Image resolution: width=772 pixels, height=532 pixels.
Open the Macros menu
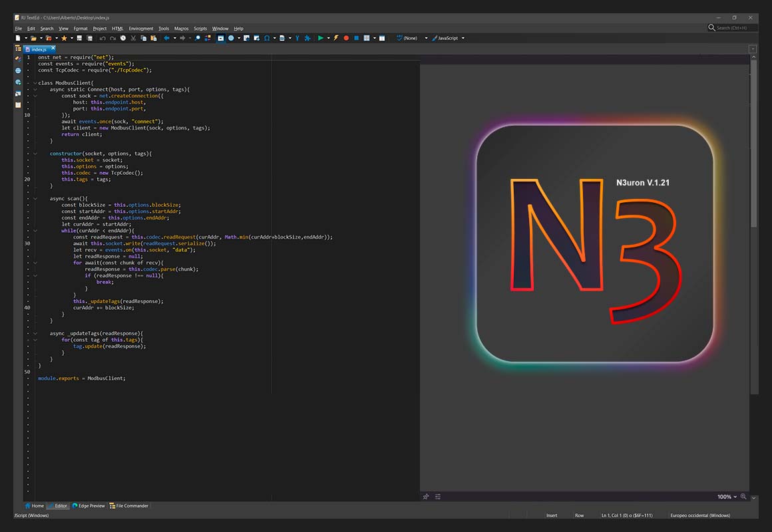tap(180, 29)
